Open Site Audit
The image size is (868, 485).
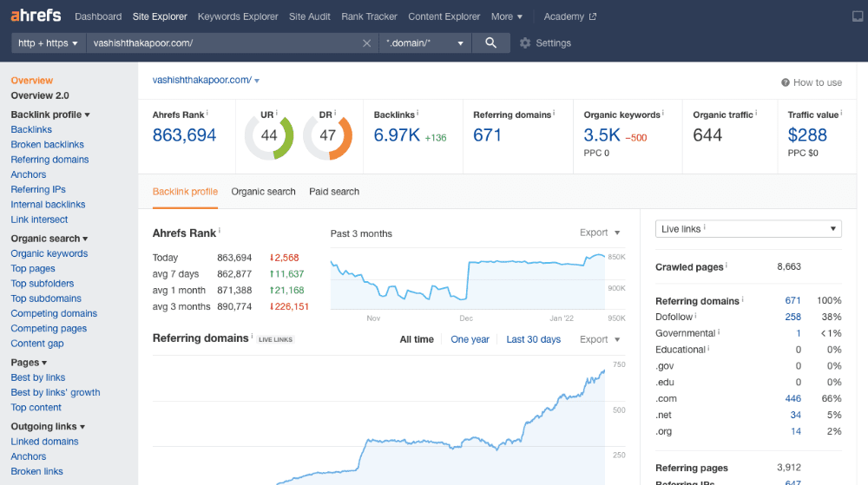pos(310,16)
